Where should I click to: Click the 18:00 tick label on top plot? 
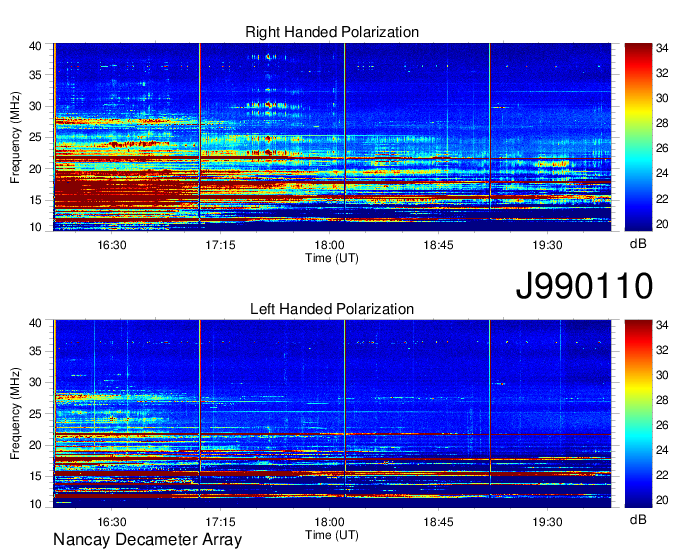point(330,245)
